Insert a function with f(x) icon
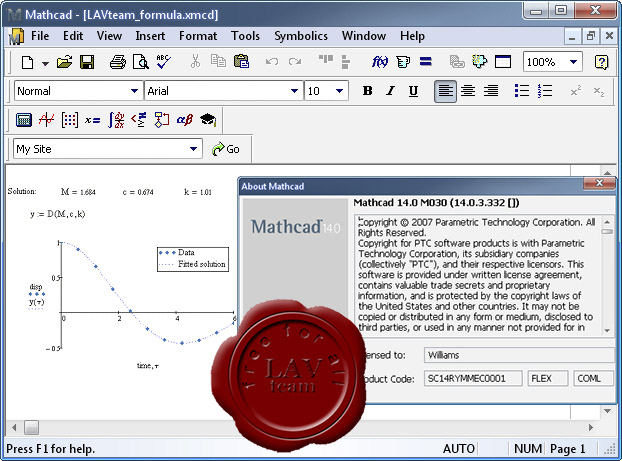Image resolution: width=622 pixels, height=461 pixels. [380, 62]
